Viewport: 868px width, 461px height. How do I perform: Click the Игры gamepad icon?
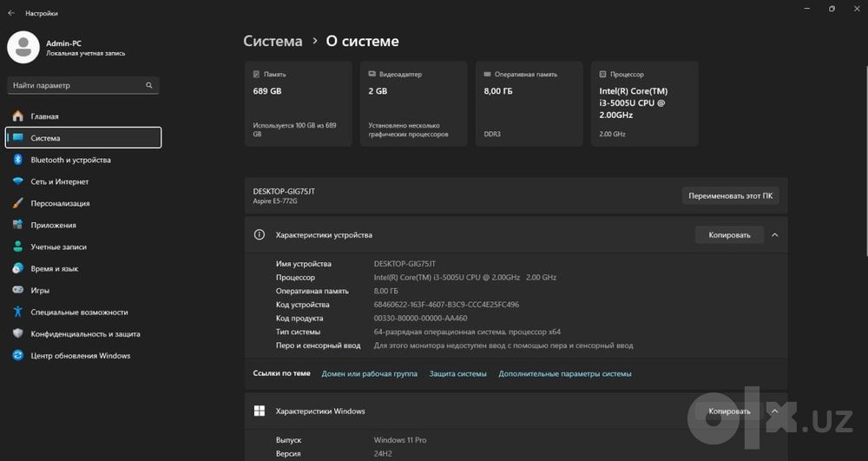pos(18,290)
